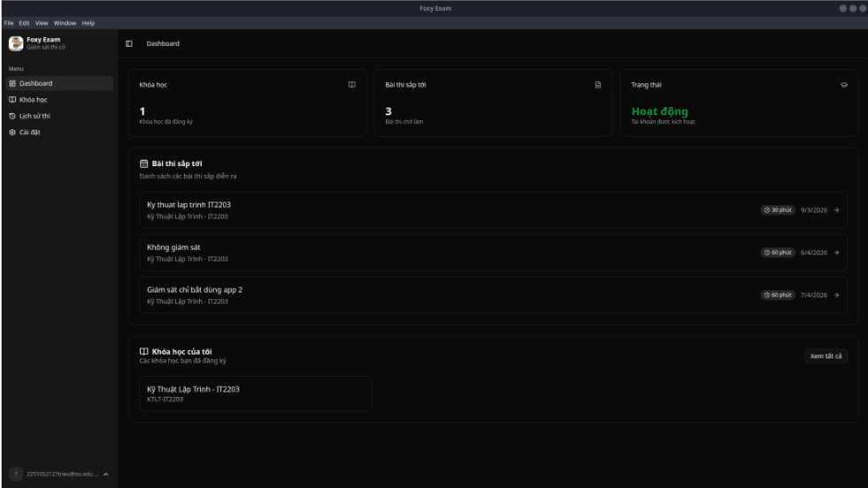Click the arrow next to 7/4/2026
This screenshot has height=488, width=868.
(836, 295)
